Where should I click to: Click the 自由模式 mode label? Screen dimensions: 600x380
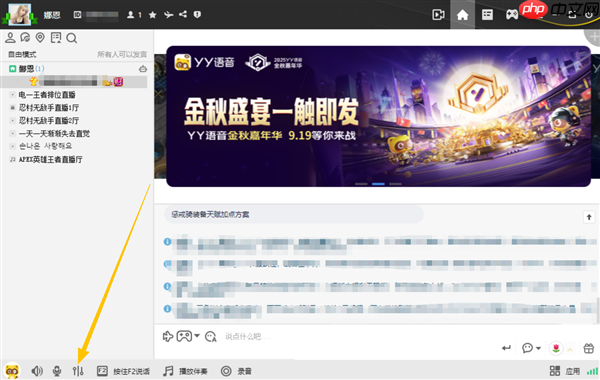22,54
